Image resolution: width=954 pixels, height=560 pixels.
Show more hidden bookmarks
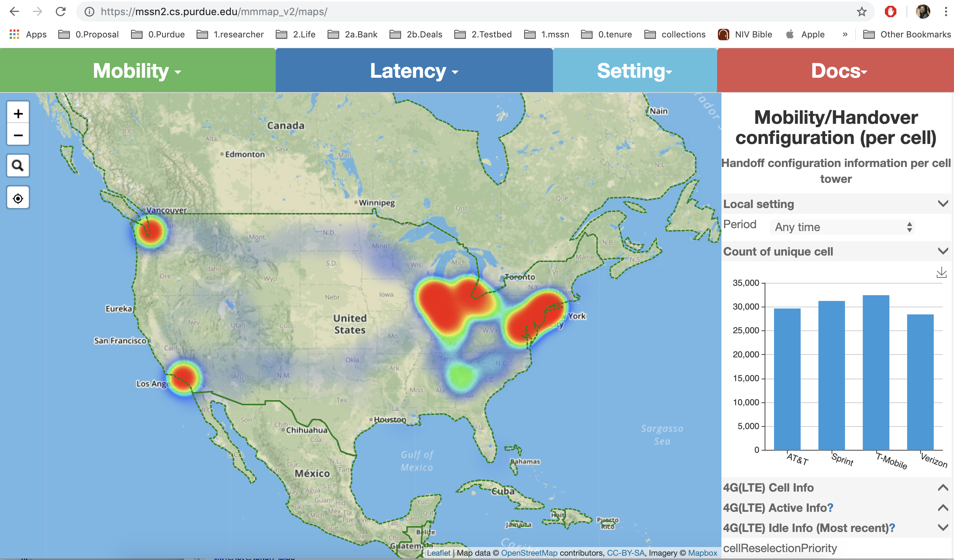pyautogui.click(x=845, y=35)
